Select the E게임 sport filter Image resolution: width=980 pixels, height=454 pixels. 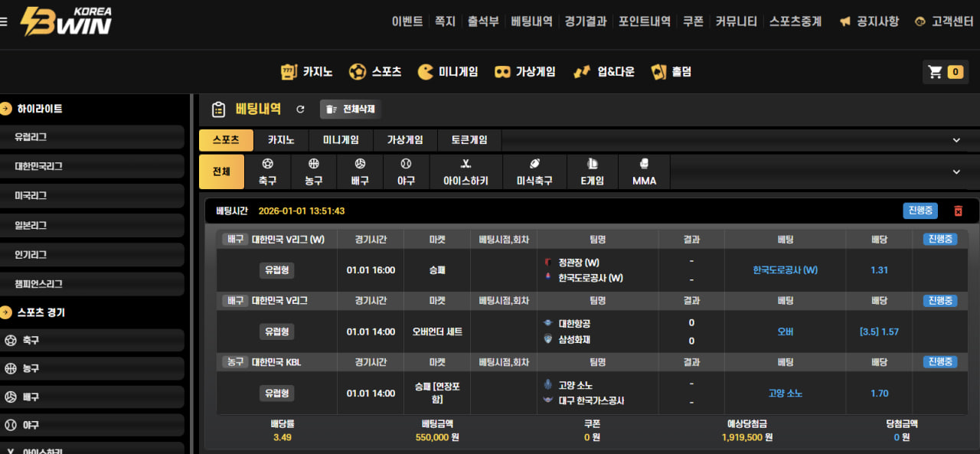point(592,172)
